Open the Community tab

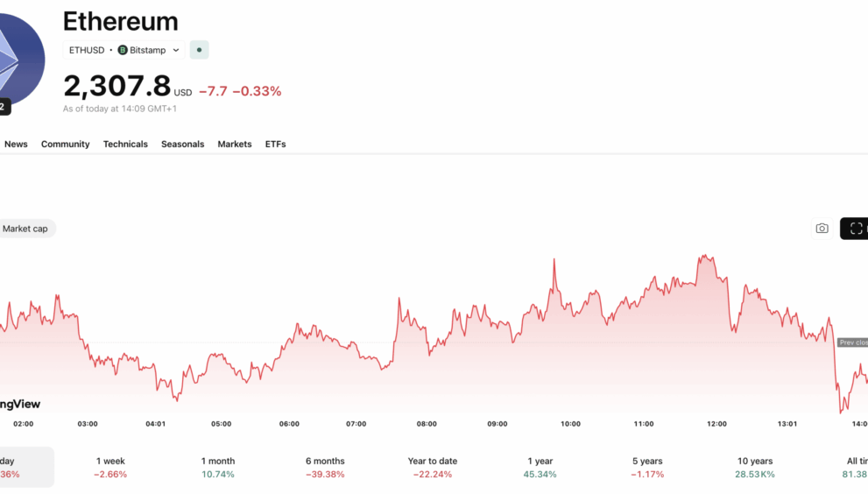pyautogui.click(x=65, y=144)
